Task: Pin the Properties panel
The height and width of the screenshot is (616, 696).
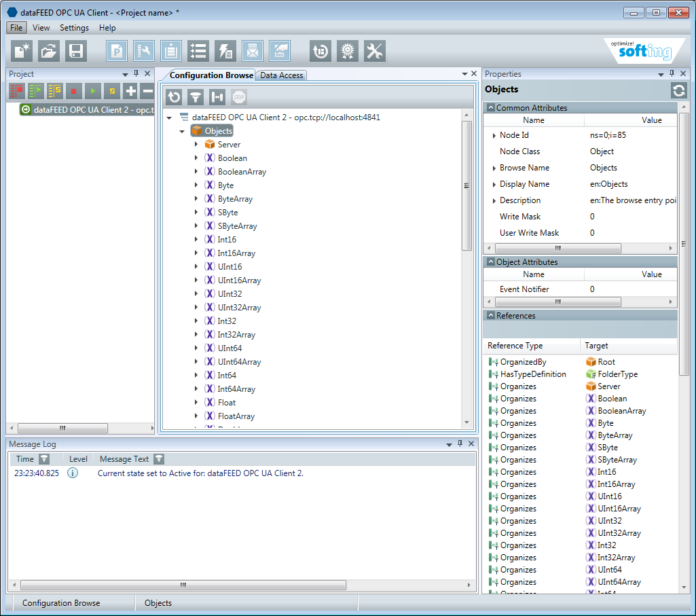Action: 672,73
